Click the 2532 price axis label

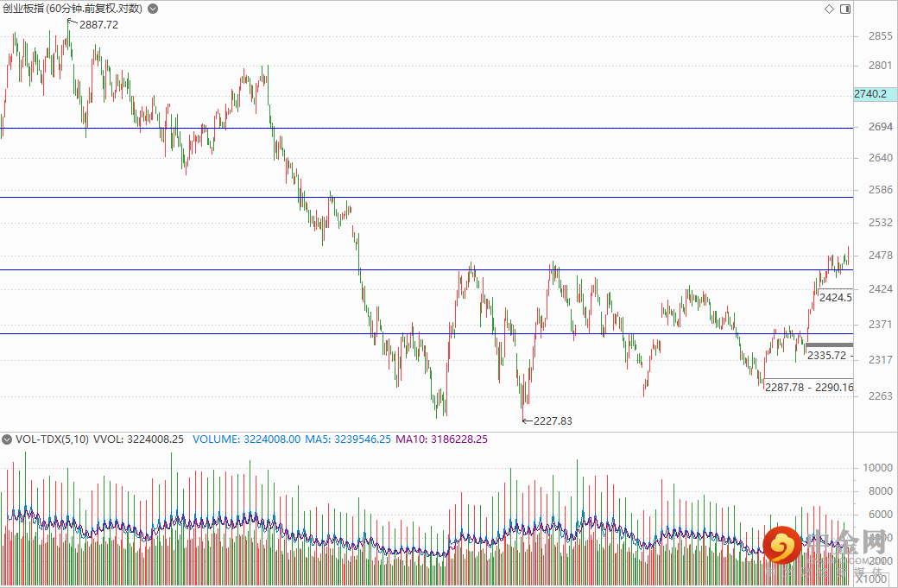tap(880, 222)
